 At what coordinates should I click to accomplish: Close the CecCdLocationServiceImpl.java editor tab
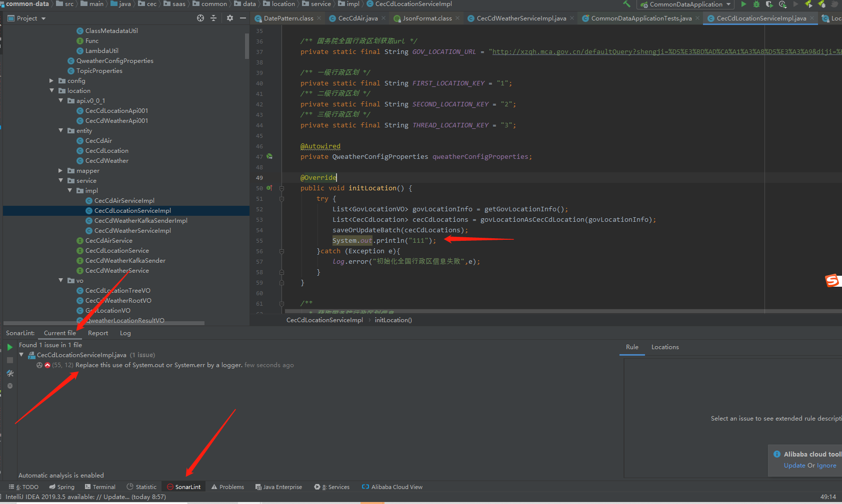point(812,18)
